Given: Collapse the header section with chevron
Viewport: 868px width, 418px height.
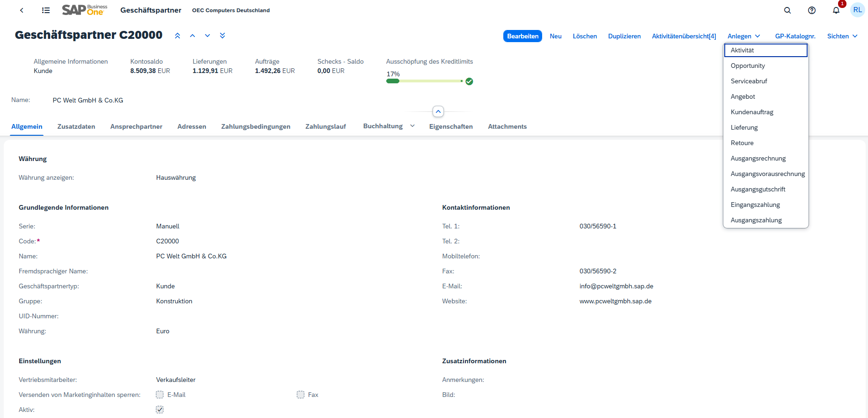Looking at the screenshot, I should [438, 111].
